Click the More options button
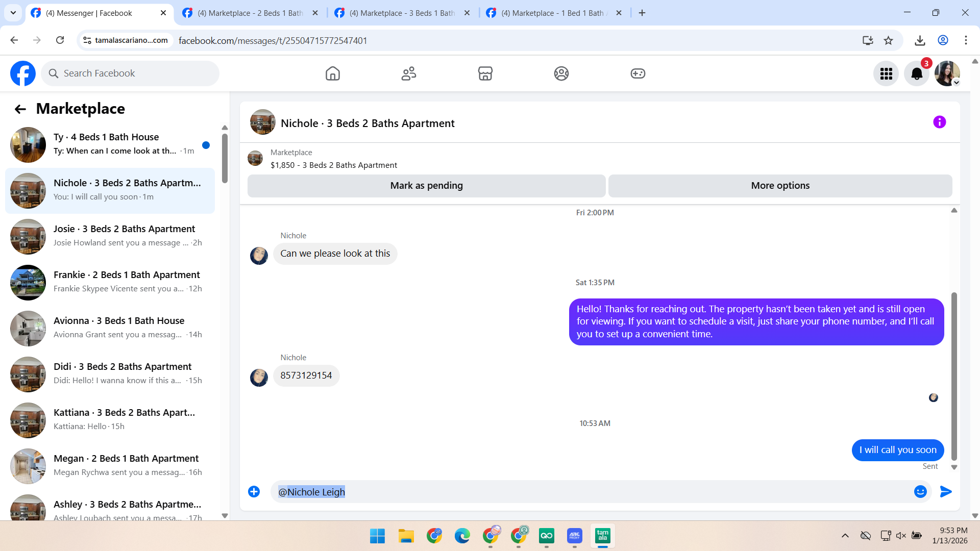 click(x=780, y=186)
